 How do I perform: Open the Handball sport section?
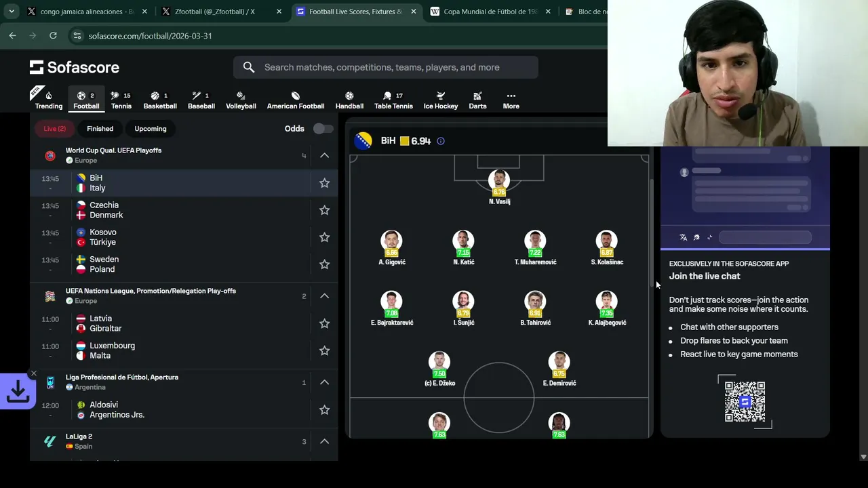349,100
